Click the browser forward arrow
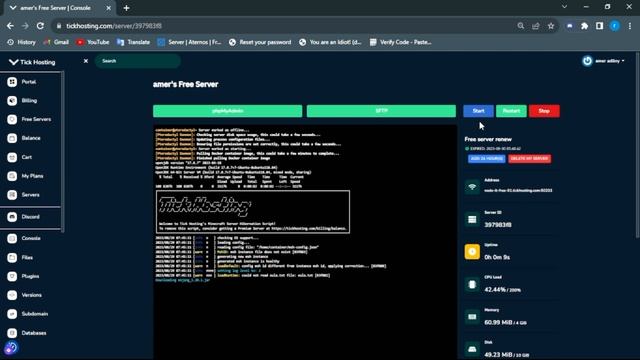 pyautogui.click(x=25, y=26)
